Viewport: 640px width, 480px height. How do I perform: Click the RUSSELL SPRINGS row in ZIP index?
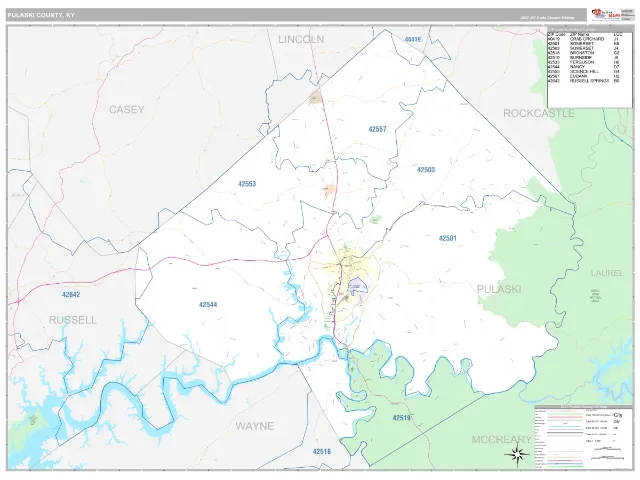point(585,81)
